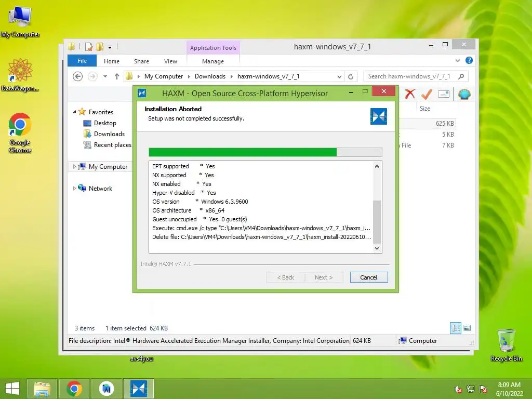The height and width of the screenshot is (399, 532).
Task: Select the 'OS version' log line
Action: tap(200, 202)
